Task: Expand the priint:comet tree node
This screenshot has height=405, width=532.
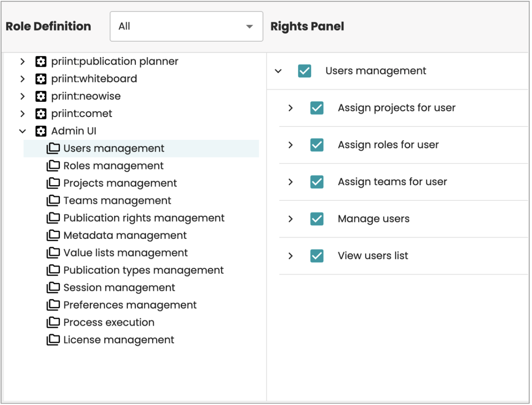Action: pyautogui.click(x=22, y=113)
